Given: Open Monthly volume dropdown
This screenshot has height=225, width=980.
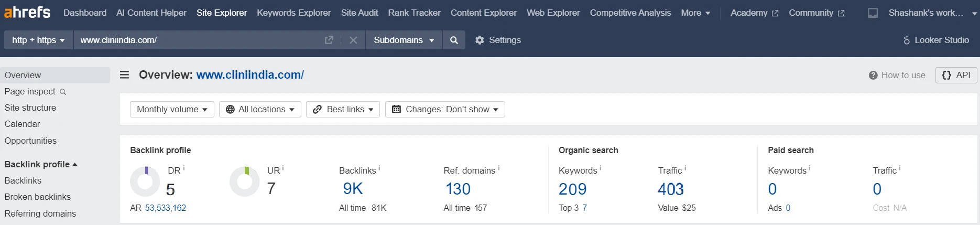Looking at the screenshot, I should [x=172, y=109].
